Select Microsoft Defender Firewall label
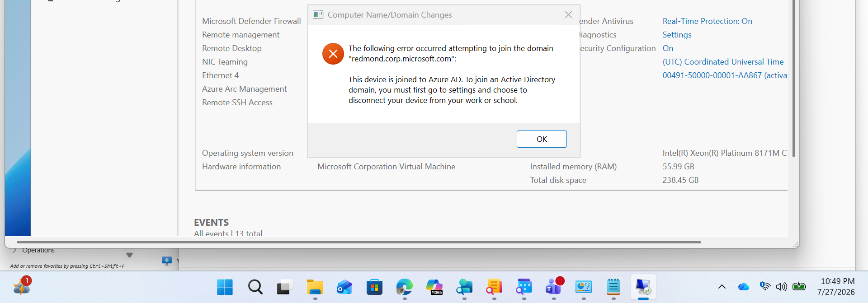Viewport: 868px width, 303px height. [251, 21]
